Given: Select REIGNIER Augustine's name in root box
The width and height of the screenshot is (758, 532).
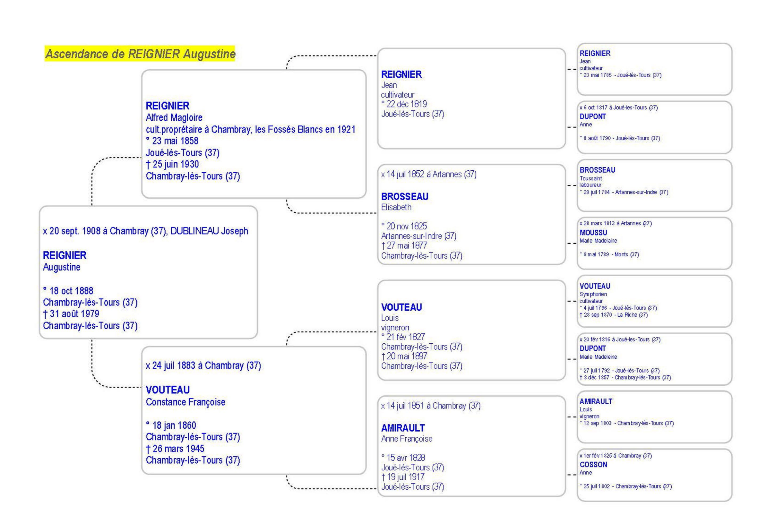Looking at the screenshot, I should (65, 255).
